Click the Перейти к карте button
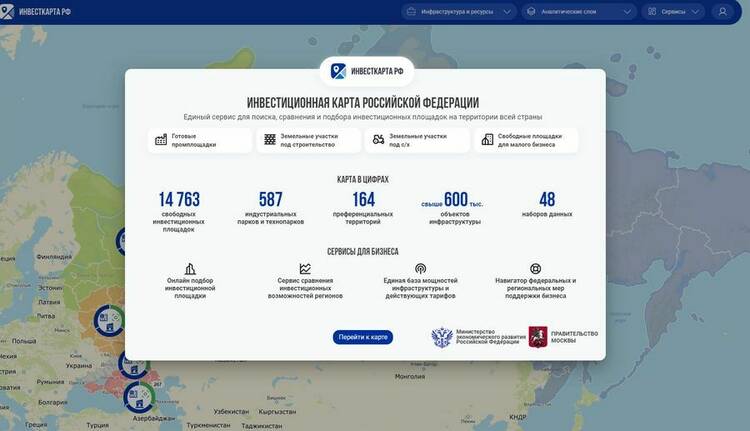This screenshot has width=750, height=431. (x=363, y=337)
